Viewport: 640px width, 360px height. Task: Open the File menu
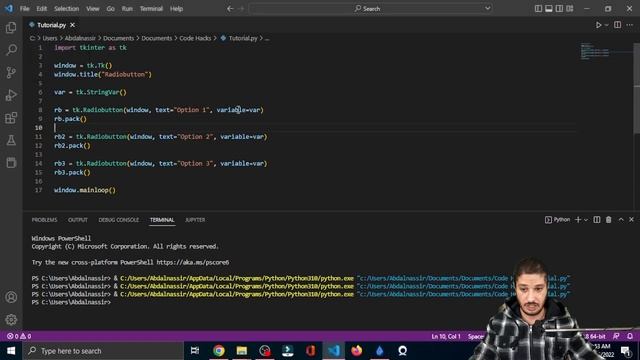[24, 9]
